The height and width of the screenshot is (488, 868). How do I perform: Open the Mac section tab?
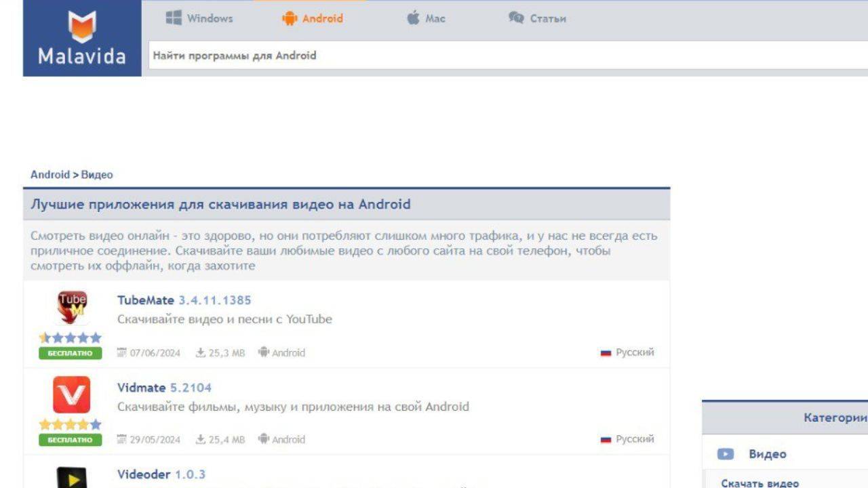point(426,18)
